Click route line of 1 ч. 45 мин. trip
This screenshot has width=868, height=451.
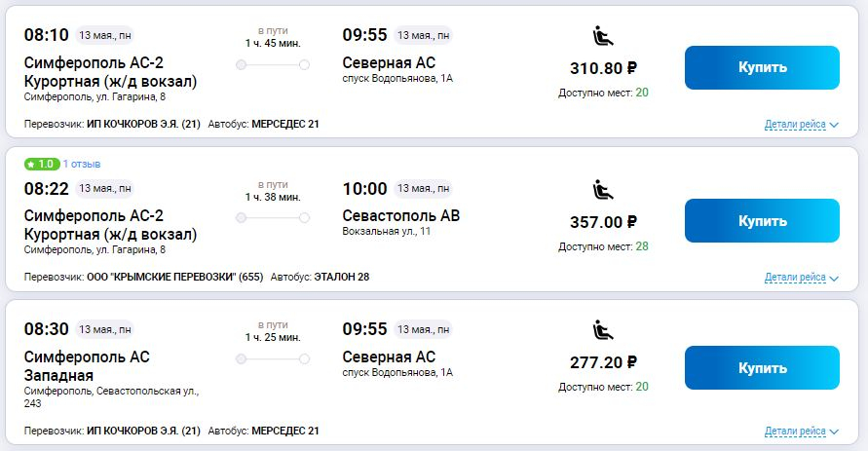273,64
